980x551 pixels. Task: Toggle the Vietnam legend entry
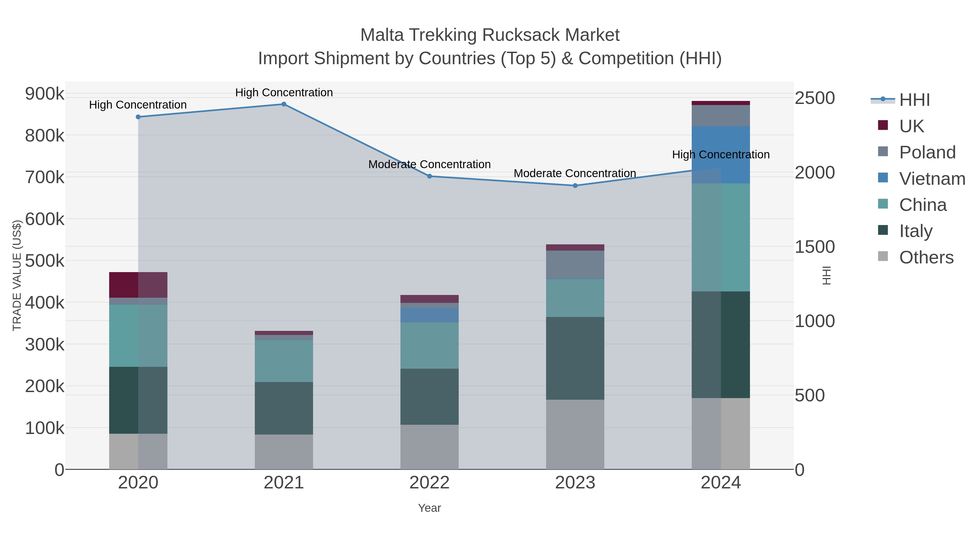[921, 178]
